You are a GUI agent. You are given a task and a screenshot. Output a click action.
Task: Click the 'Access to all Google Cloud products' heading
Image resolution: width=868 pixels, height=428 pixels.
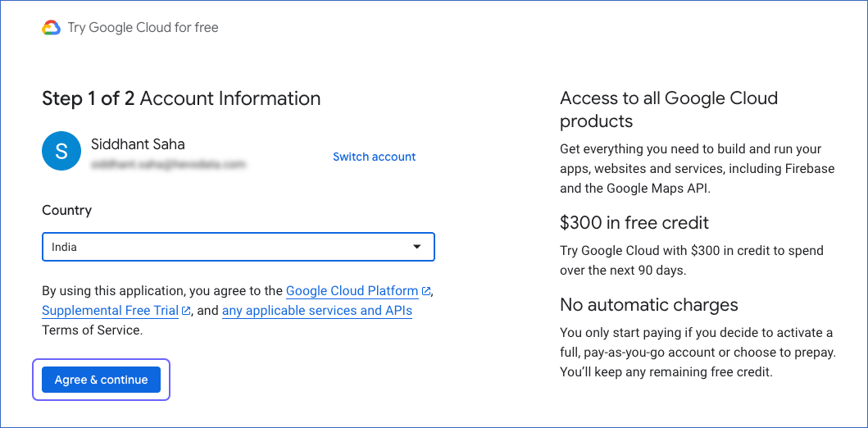tap(669, 109)
